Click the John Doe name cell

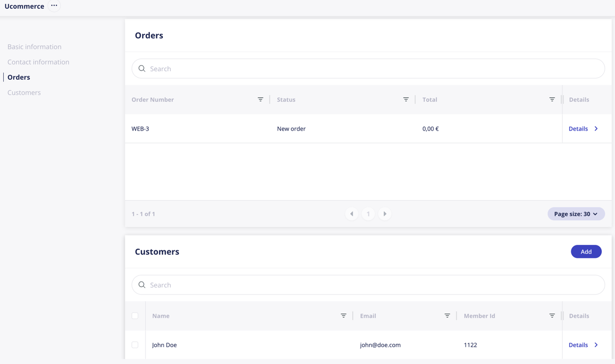(165, 345)
